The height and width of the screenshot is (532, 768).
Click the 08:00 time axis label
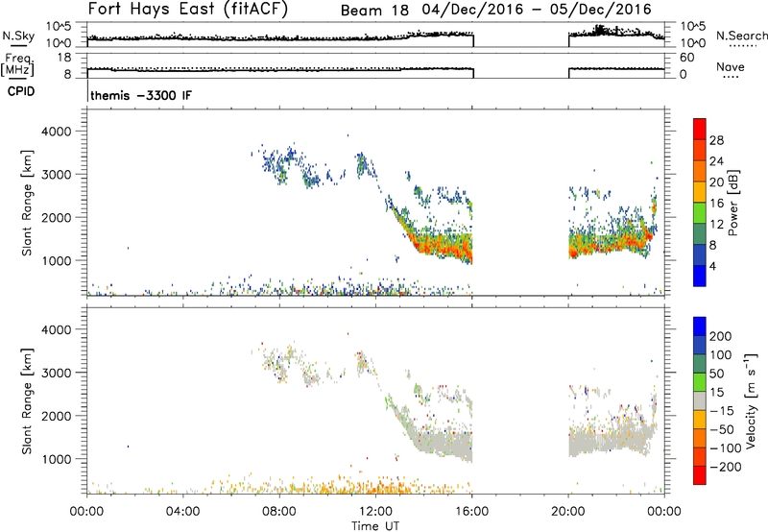point(278,512)
